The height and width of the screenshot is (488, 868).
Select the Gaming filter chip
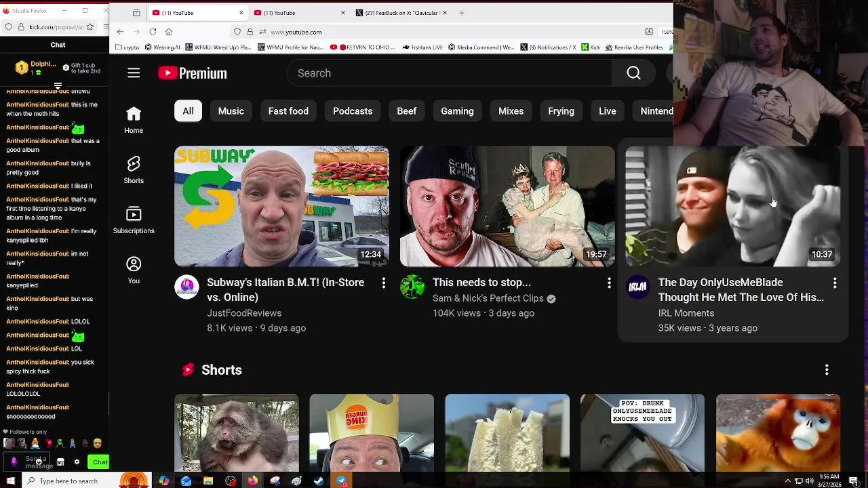pyautogui.click(x=457, y=111)
